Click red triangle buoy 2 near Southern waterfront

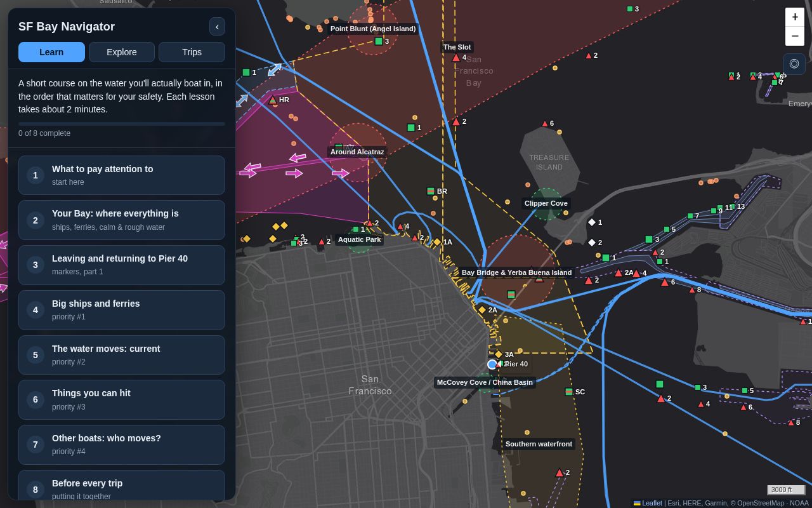(560, 473)
